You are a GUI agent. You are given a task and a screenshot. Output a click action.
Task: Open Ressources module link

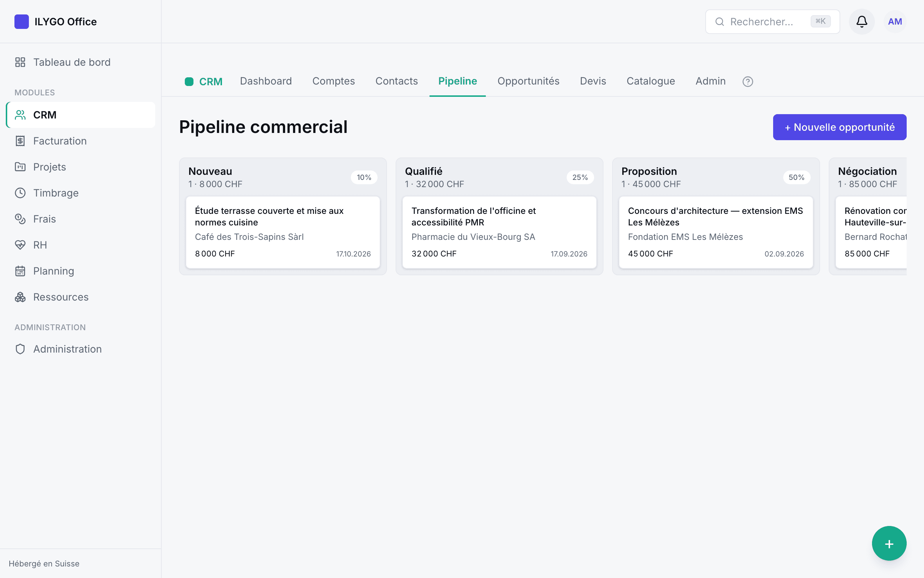pyautogui.click(x=81, y=297)
